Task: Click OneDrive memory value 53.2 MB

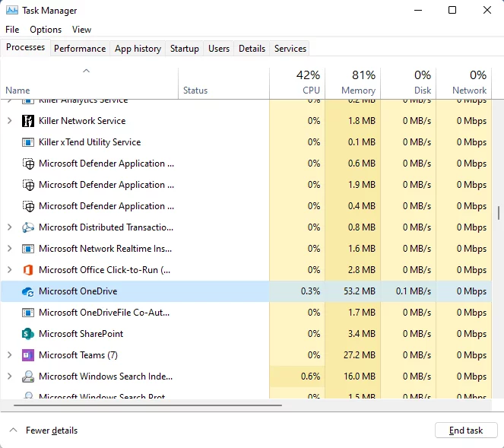Action: (x=360, y=291)
